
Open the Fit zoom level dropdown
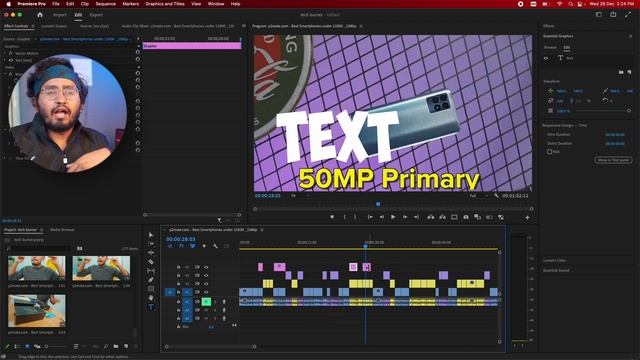point(300,196)
